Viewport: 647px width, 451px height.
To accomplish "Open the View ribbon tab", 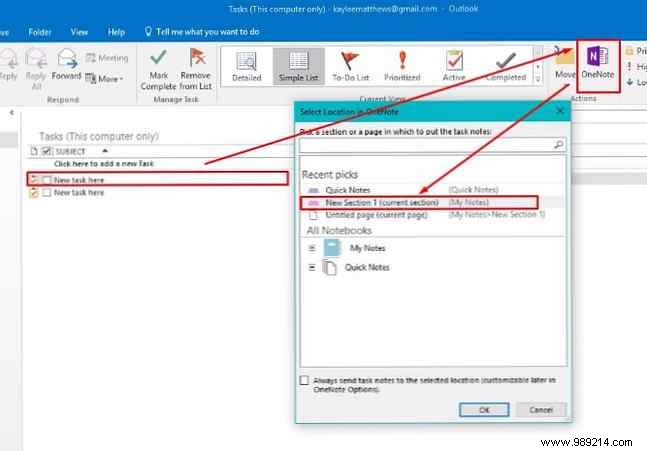I will (79, 32).
